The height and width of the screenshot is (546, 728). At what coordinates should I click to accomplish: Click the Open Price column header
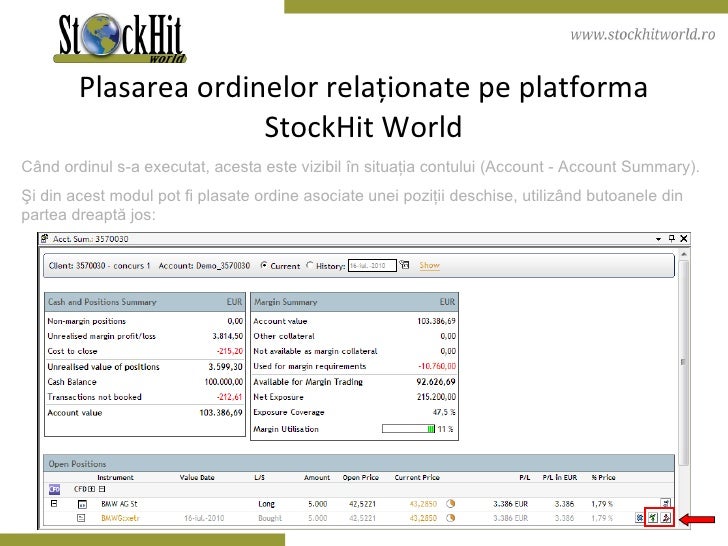361,477
